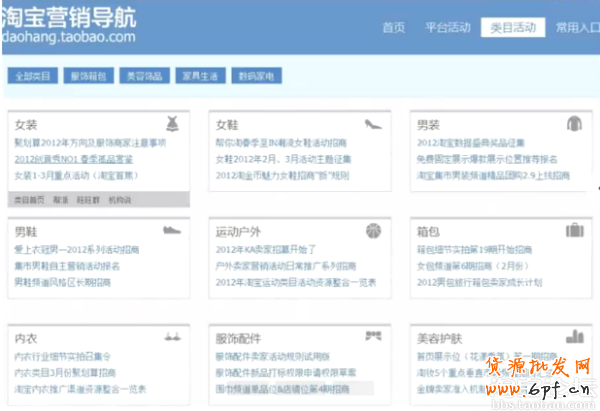This screenshot has height=411, width=600.
Task: Click the basketball icon in 运动户外 card
Action: 373,230
